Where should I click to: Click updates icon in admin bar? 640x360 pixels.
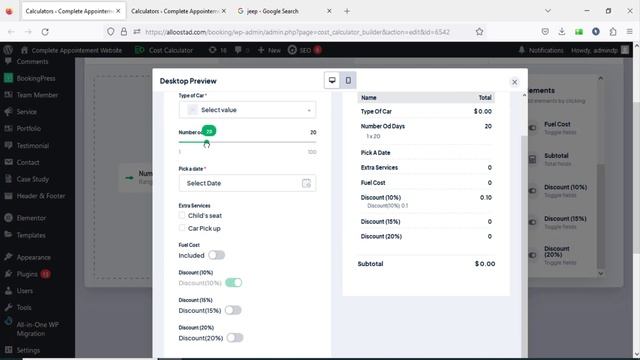(x=218, y=50)
